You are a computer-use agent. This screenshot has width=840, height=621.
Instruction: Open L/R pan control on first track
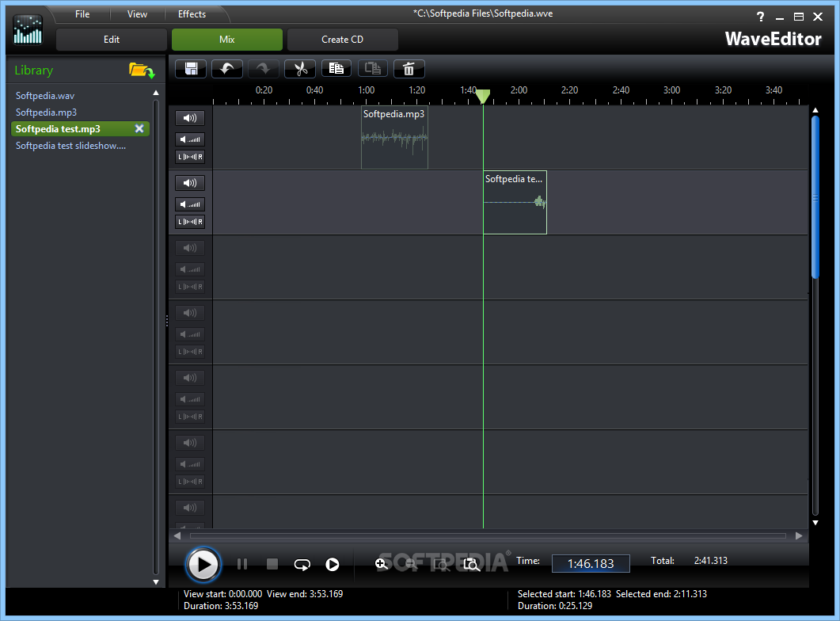pyautogui.click(x=190, y=157)
